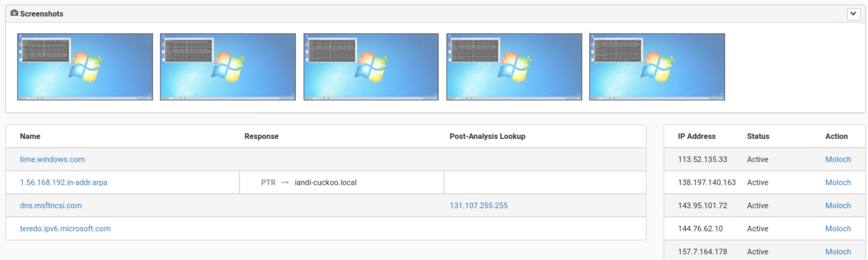Viewport: 868px width, 260px height.
Task: Click the 131.107.255.255 lookup IP link
Action: point(478,206)
